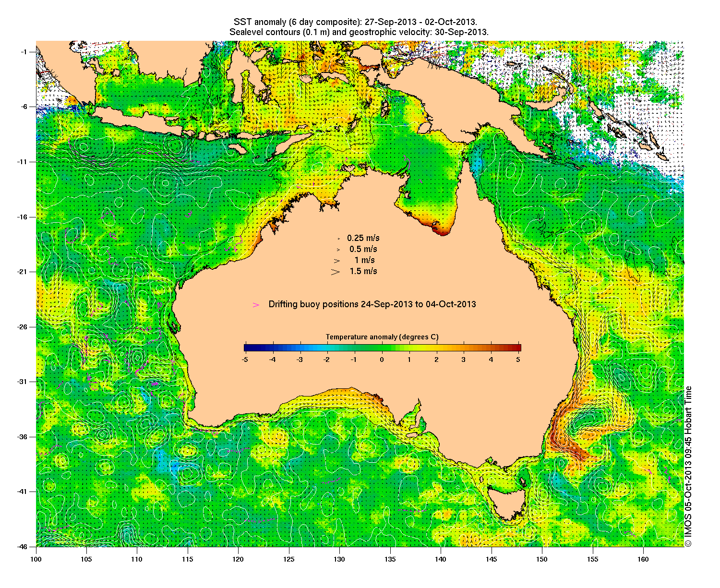Click latitude axis label '-16'
The height and width of the screenshot is (588, 720).
(23, 217)
